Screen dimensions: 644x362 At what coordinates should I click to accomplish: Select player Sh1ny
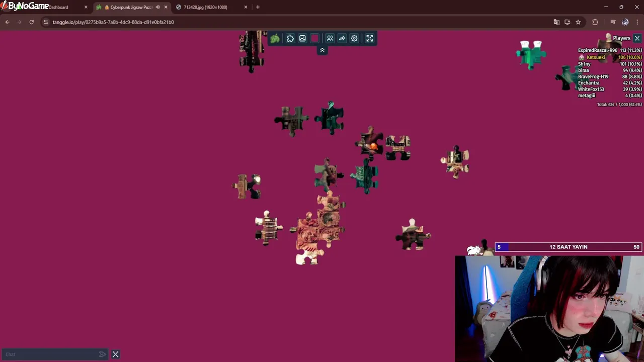(610, 64)
